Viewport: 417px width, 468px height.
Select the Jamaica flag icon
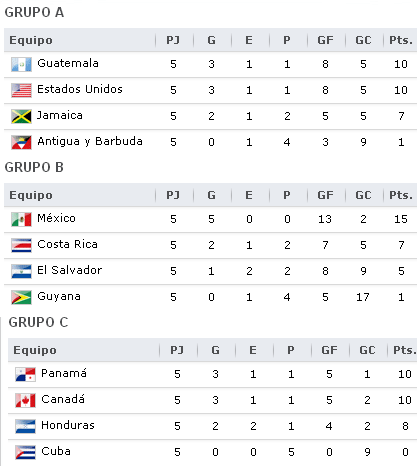click(x=21, y=116)
